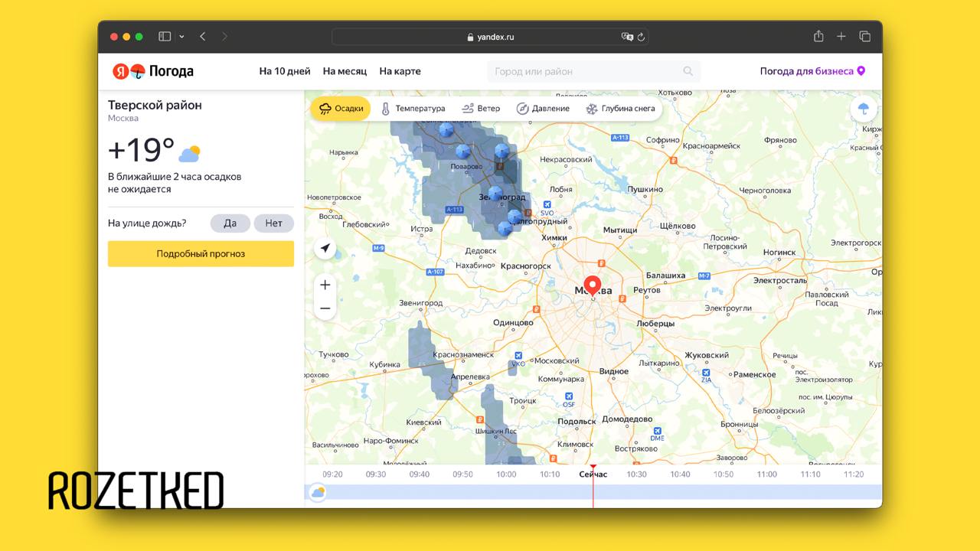Switch map layer to Температура

(413, 109)
